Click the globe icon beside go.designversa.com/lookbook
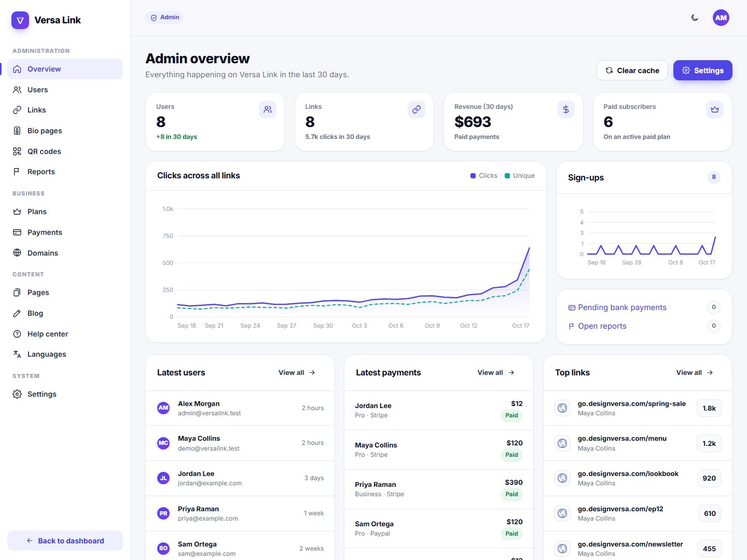This screenshot has width=747, height=560. click(x=562, y=478)
